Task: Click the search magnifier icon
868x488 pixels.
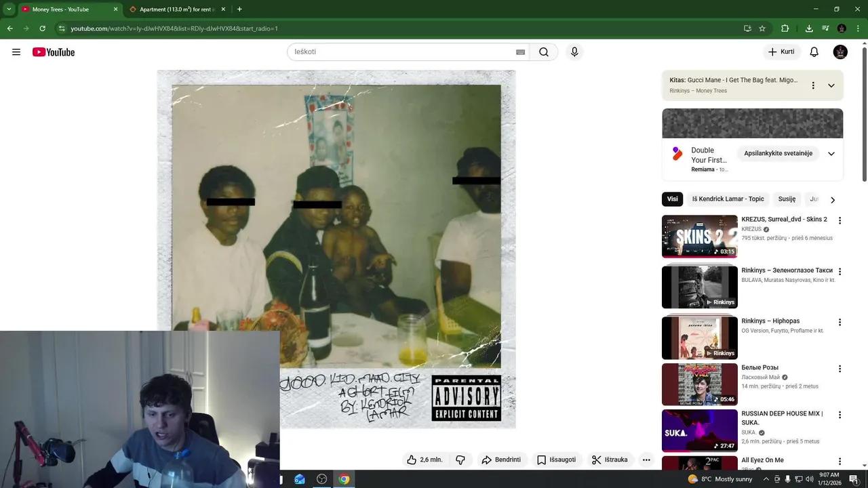Action: [x=542, y=52]
